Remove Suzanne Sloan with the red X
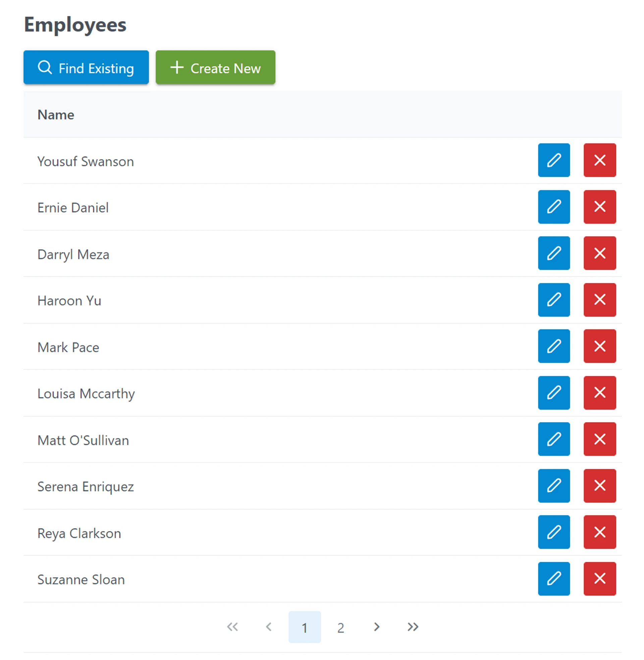Screen dimensions: 644x660 pyautogui.click(x=599, y=578)
